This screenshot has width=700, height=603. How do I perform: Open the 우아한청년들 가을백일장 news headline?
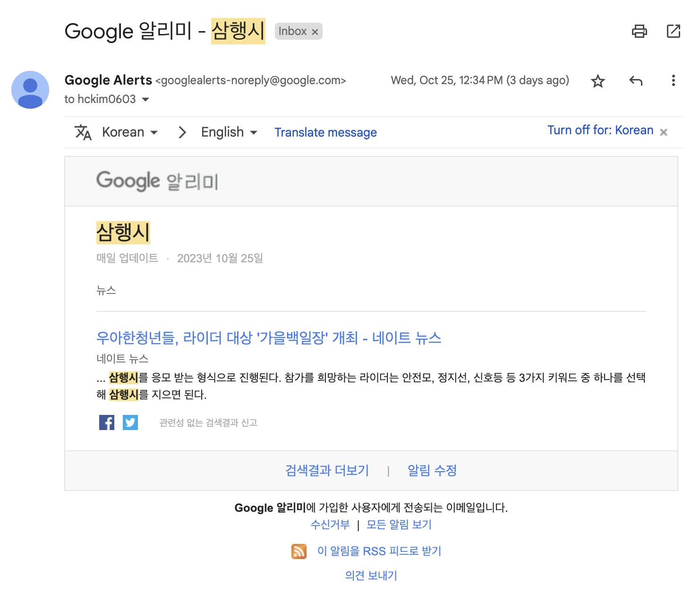269,338
